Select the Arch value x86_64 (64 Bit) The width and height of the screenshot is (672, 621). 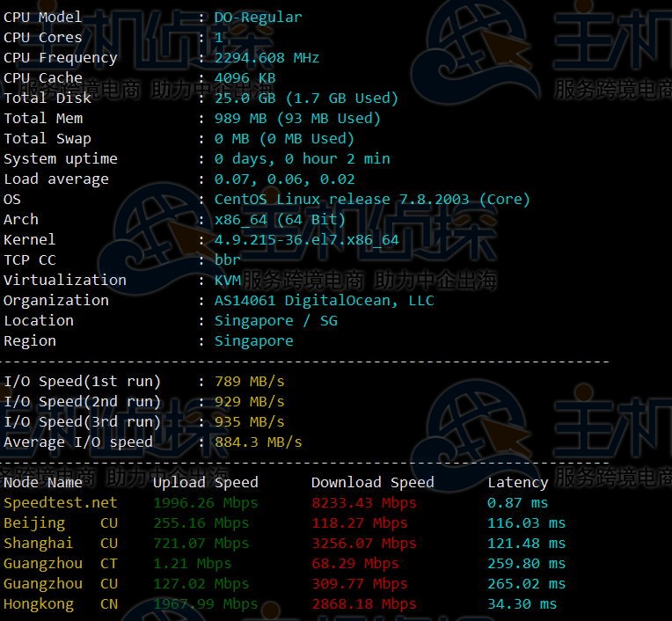[280, 219]
